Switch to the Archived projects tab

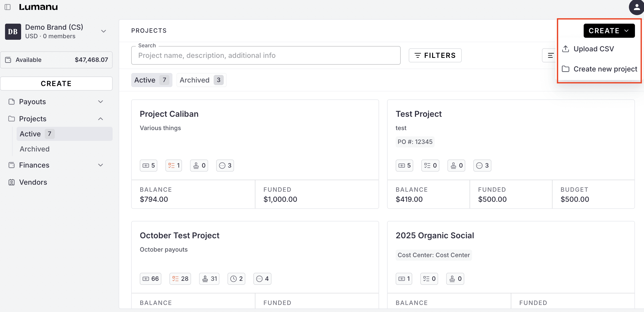click(202, 80)
